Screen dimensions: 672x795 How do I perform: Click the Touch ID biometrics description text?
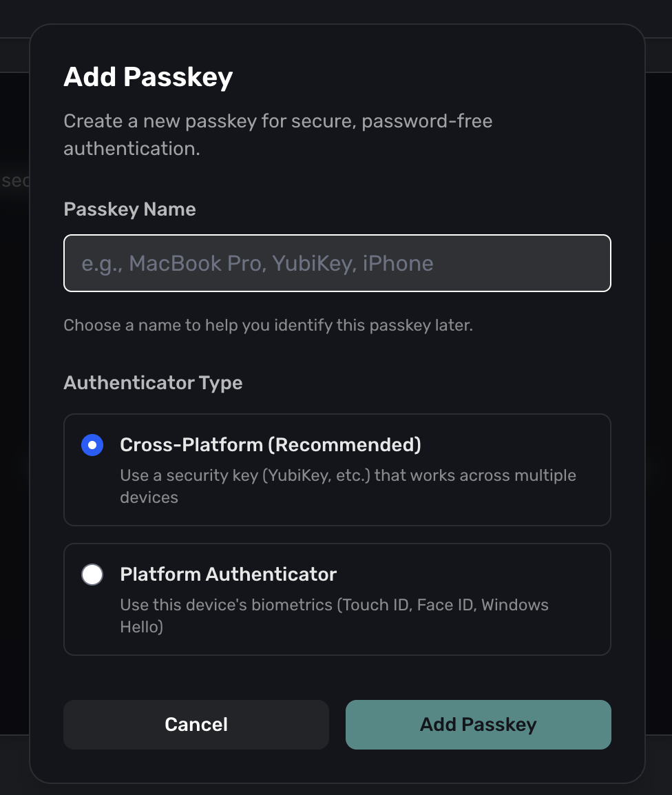tap(334, 615)
